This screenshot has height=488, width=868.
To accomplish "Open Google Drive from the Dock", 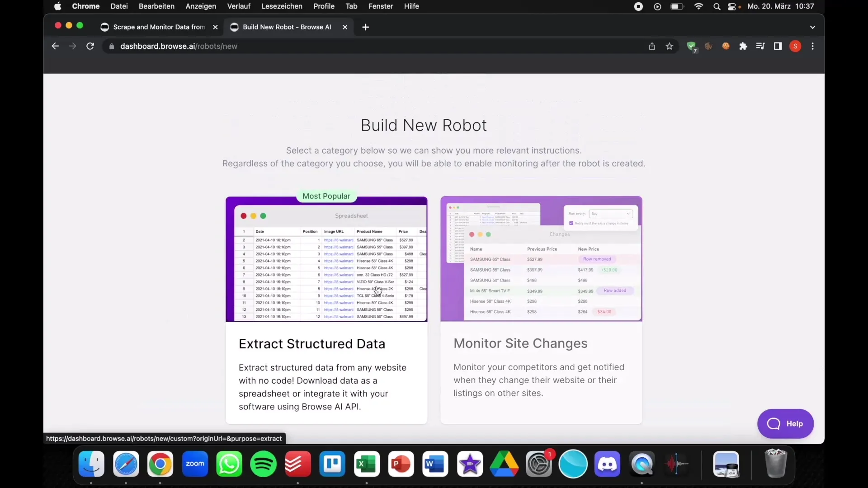I will point(504,464).
